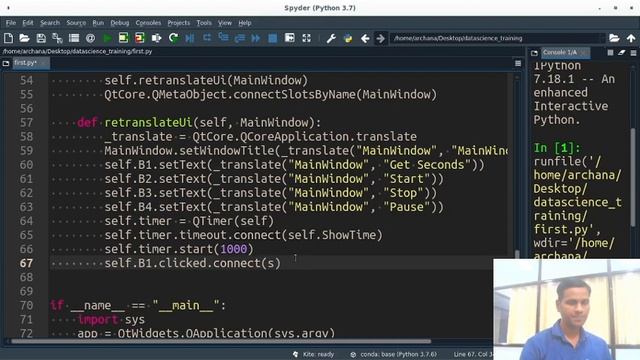640x360 pixels.
Task: Open the Edit menu
Action: point(28,23)
